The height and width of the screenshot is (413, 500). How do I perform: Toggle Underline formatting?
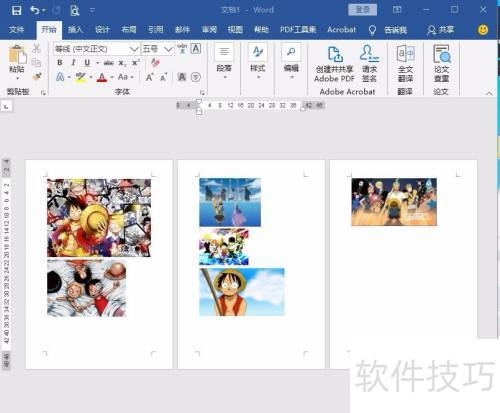click(x=87, y=62)
